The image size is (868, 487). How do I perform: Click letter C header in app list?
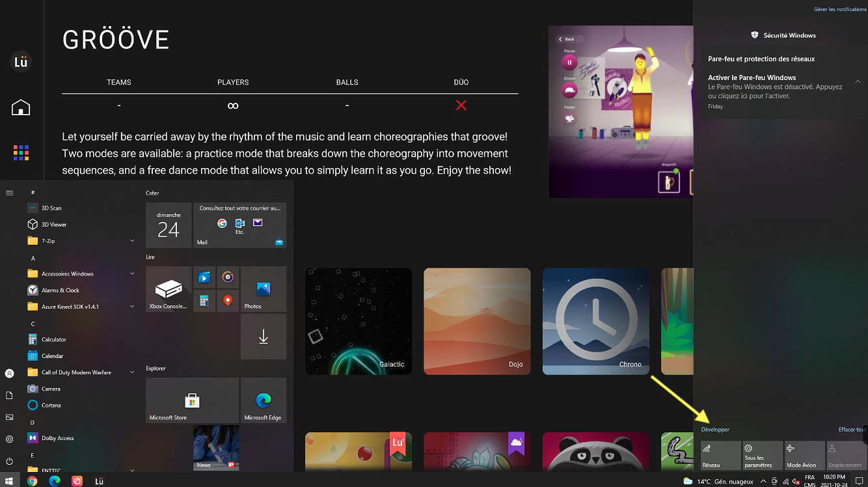pyautogui.click(x=33, y=324)
